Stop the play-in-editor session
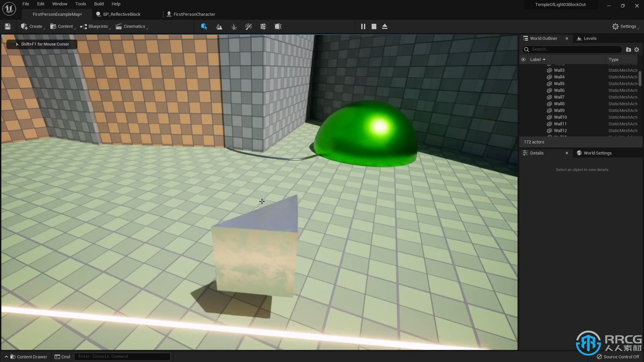This screenshot has height=362, width=644. pyautogui.click(x=374, y=26)
